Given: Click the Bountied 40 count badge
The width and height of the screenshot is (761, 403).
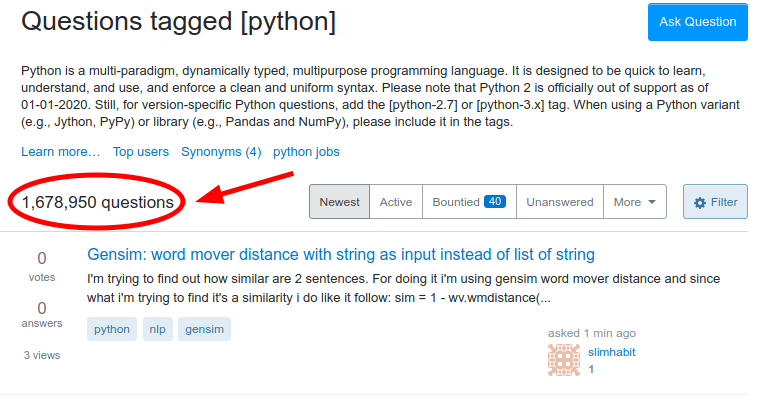Looking at the screenshot, I should click(x=495, y=202).
